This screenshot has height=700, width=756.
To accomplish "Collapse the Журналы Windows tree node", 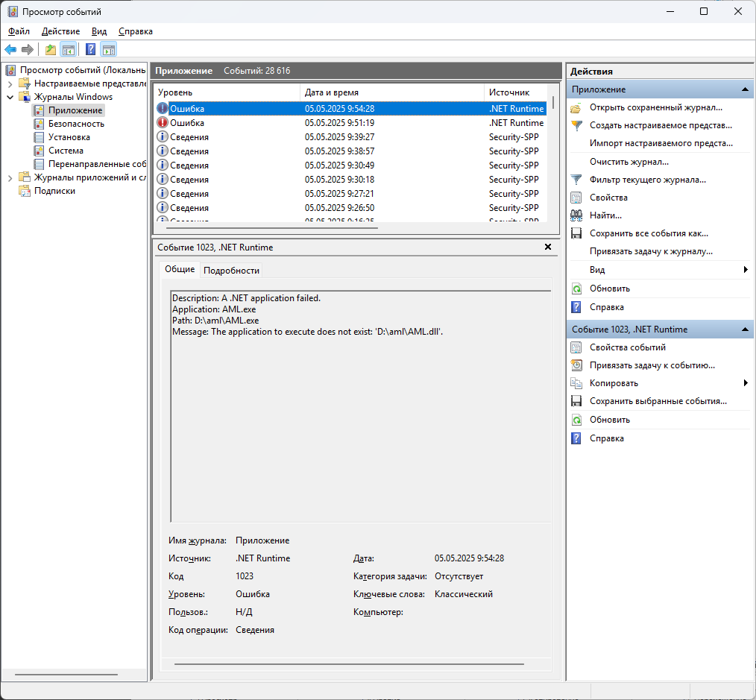I will tap(10, 97).
